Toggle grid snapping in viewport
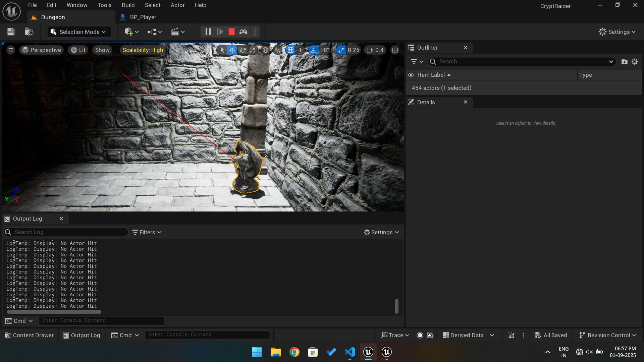This screenshot has height=362, width=644. [x=290, y=50]
